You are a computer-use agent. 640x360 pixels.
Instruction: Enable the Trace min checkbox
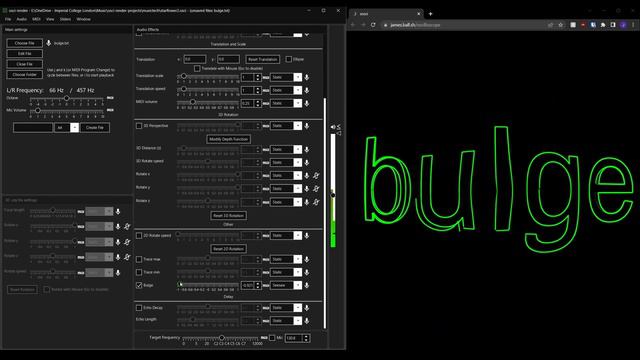tap(139, 272)
